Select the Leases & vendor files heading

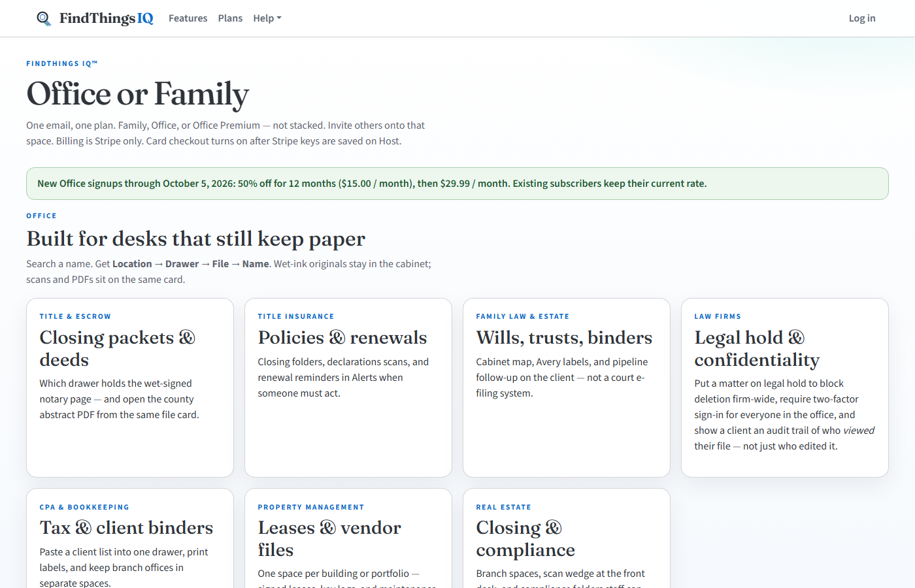pos(329,538)
